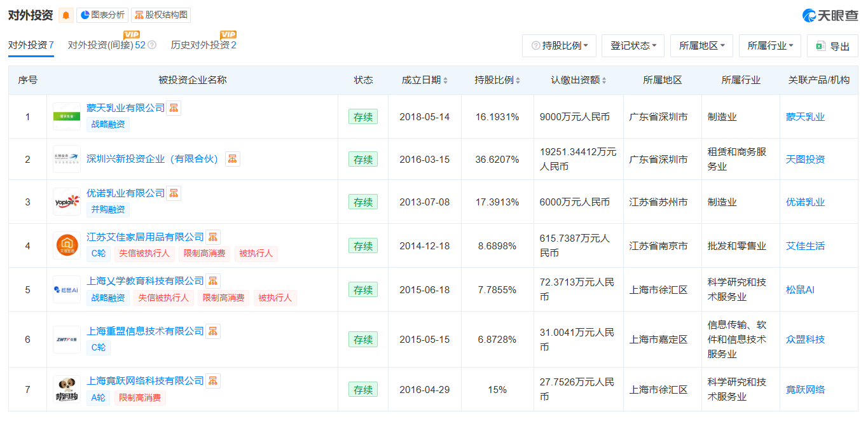Click equity structure icon next to 深圳兴新投资企业
868x421 pixels.
pyautogui.click(x=233, y=159)
